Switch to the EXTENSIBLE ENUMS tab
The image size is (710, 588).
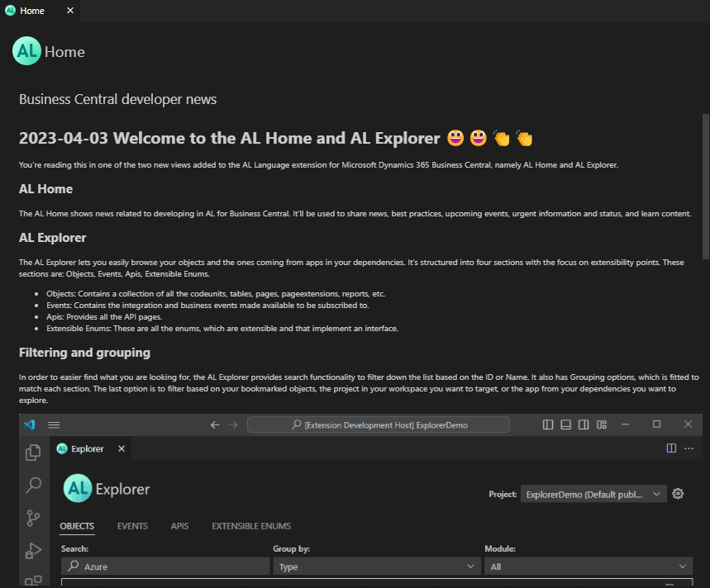pyautogui.click(x=250, y=526)
